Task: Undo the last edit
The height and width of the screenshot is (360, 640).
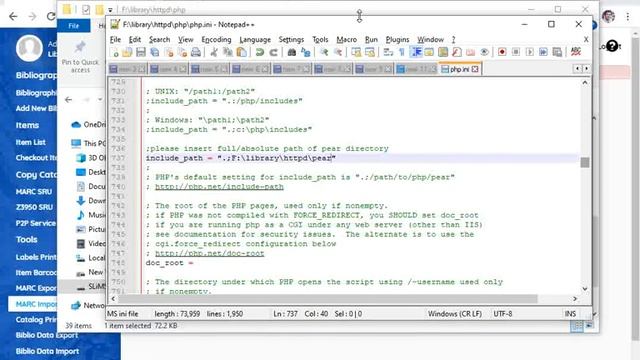Action: [260, 52]
